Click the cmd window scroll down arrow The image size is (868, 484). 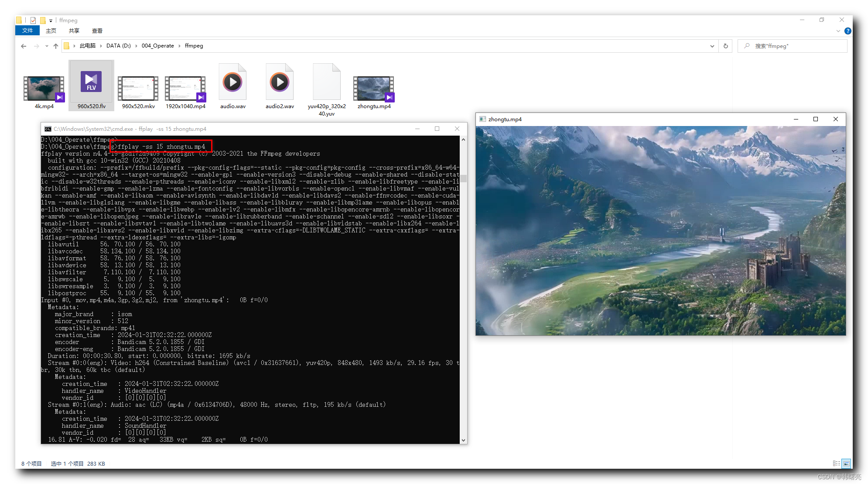coord(463,440)
